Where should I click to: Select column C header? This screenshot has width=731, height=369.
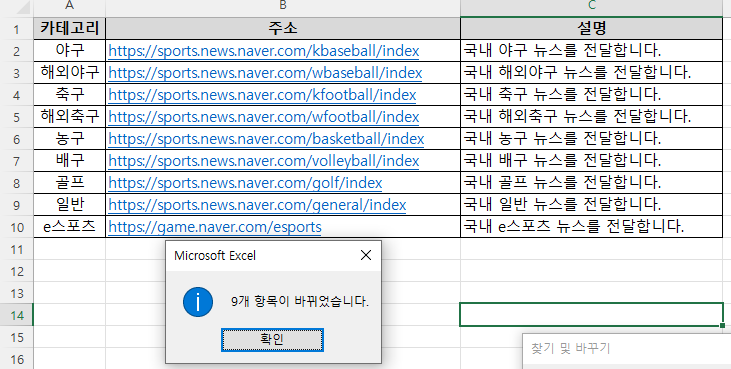pyautogui.click(x=592, y=6)
